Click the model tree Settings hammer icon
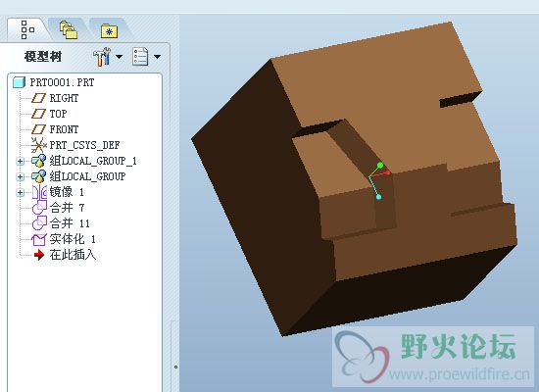The image size is (539, 392). point(102,57)
